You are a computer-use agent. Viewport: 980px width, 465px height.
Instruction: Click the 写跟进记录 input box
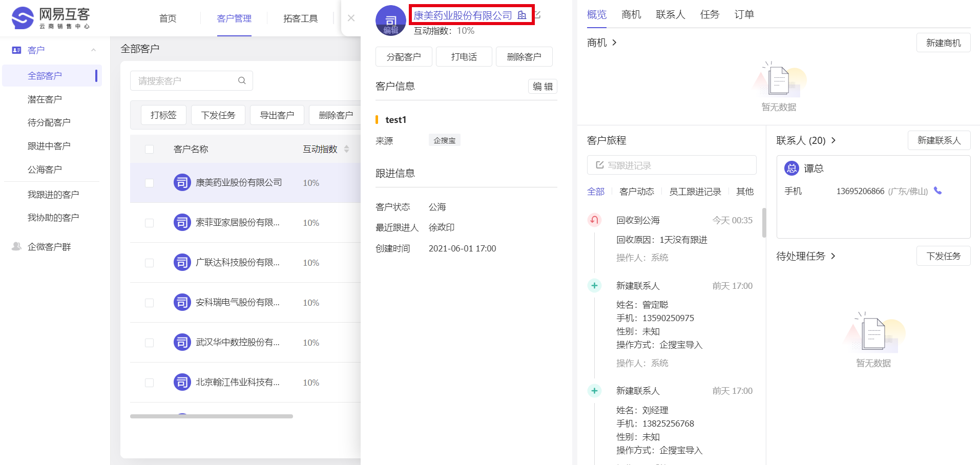pyautogui.click(x=672, y=165)
